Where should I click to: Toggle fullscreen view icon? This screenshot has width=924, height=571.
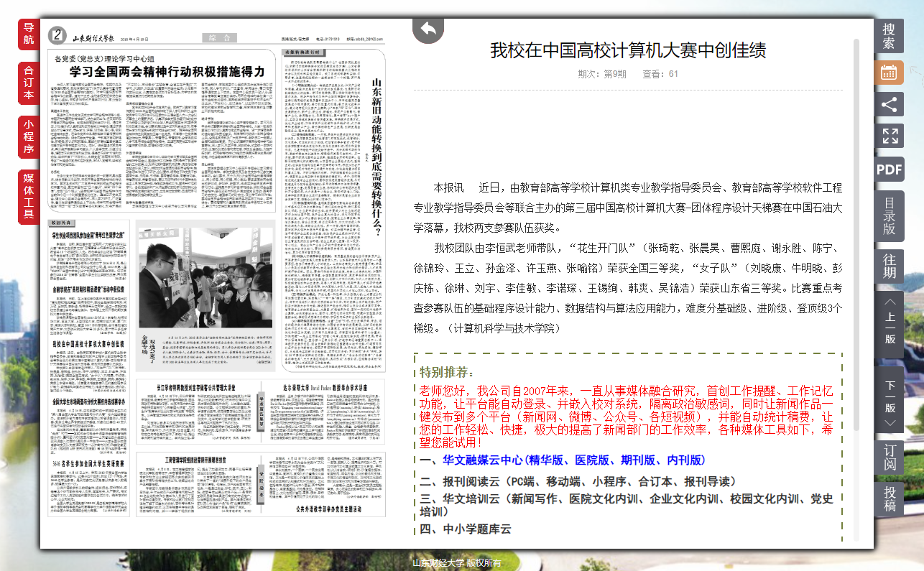click(x=889, y=136)
